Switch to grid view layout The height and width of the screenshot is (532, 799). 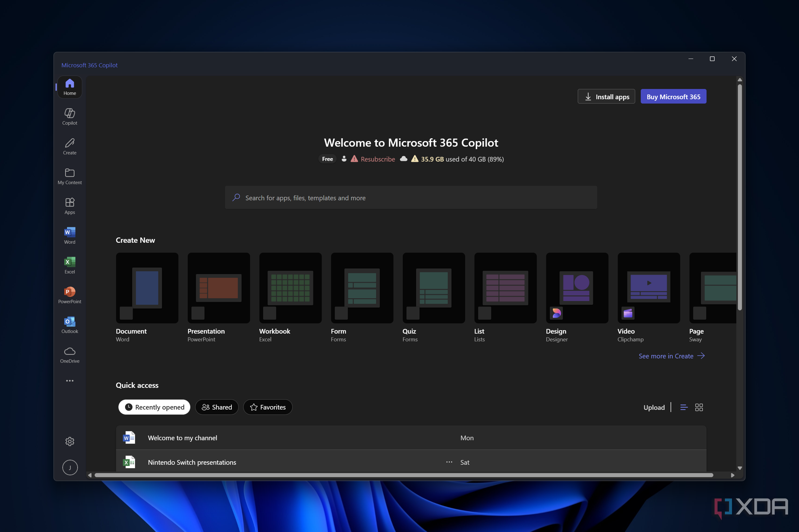click(699, 407)
